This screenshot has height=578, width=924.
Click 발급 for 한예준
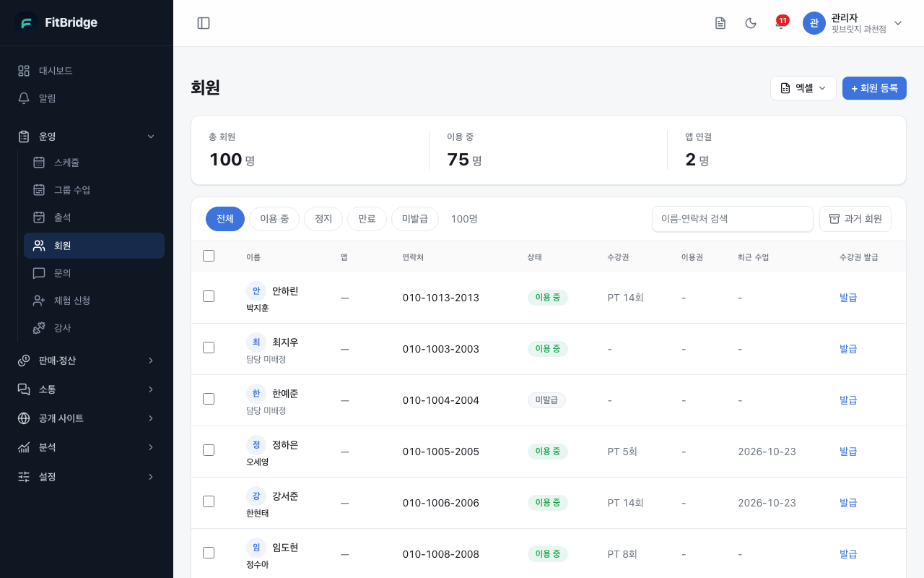[x=848, y=400]
